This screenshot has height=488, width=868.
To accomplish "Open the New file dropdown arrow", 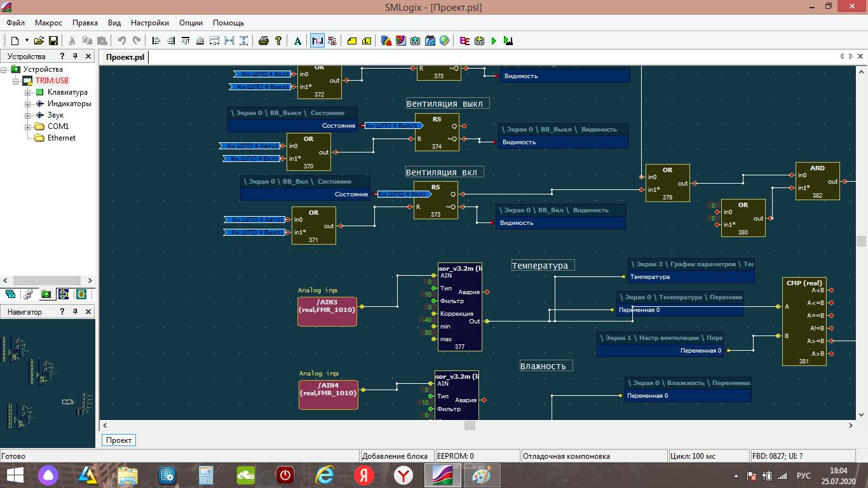I will click(x=27, y=41).
